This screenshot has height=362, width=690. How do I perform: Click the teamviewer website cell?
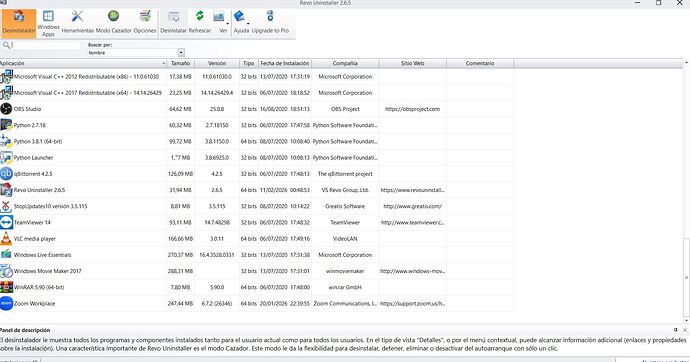point(412,223)
